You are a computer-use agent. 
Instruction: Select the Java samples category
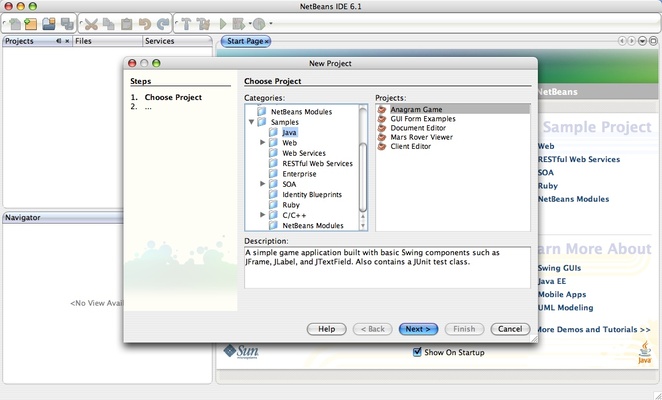[290, 133]
